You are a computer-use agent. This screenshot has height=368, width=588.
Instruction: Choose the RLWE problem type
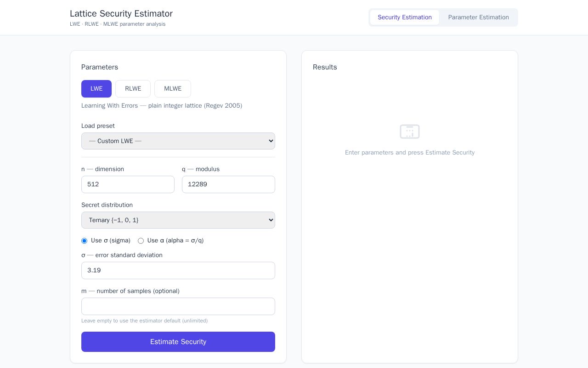[133, 89]
